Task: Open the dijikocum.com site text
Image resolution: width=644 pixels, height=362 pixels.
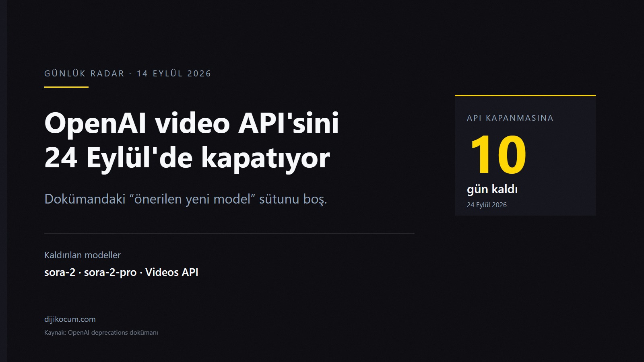Action: 70,319
